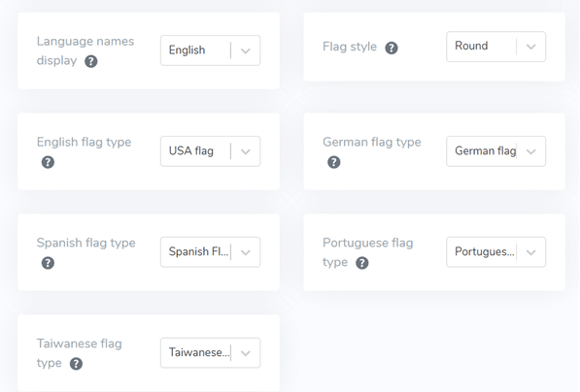Click the Flag style label text
The width and height of the screenshot is (580, 392).
350,47
